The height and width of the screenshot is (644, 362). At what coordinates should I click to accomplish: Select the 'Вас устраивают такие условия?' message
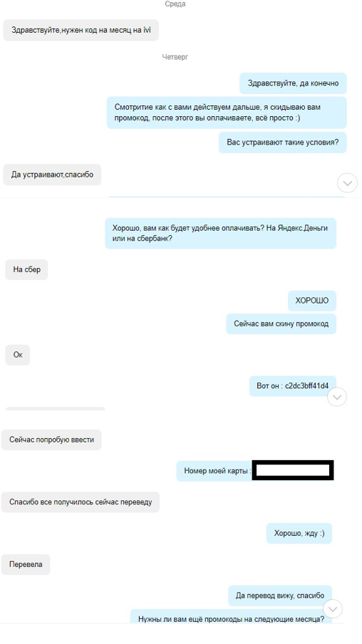pyautogui.click(x=283, y=142)
